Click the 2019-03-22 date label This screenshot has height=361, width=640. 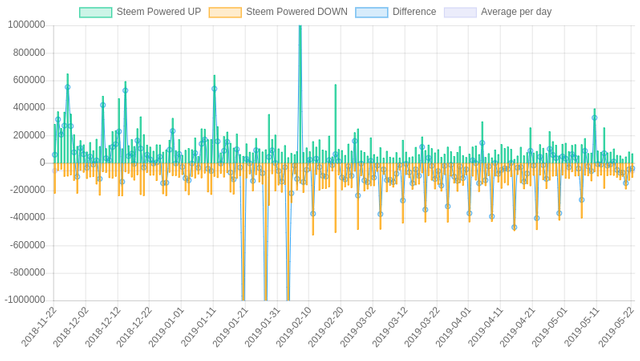click(x=422, y=327)
